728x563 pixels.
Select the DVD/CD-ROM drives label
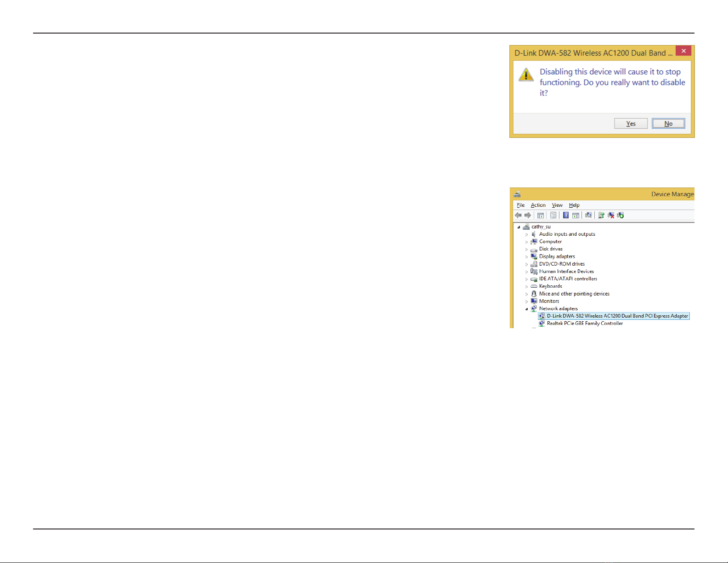tap(562, 264)
